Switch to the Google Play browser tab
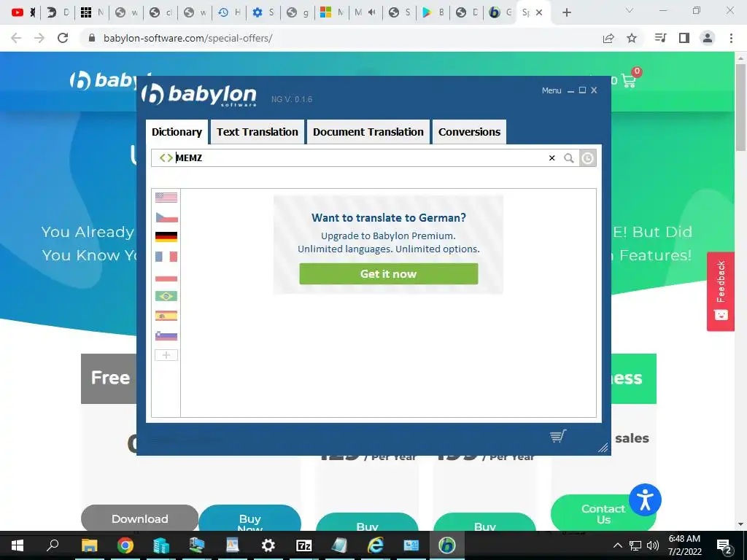 tap(435, 12)
